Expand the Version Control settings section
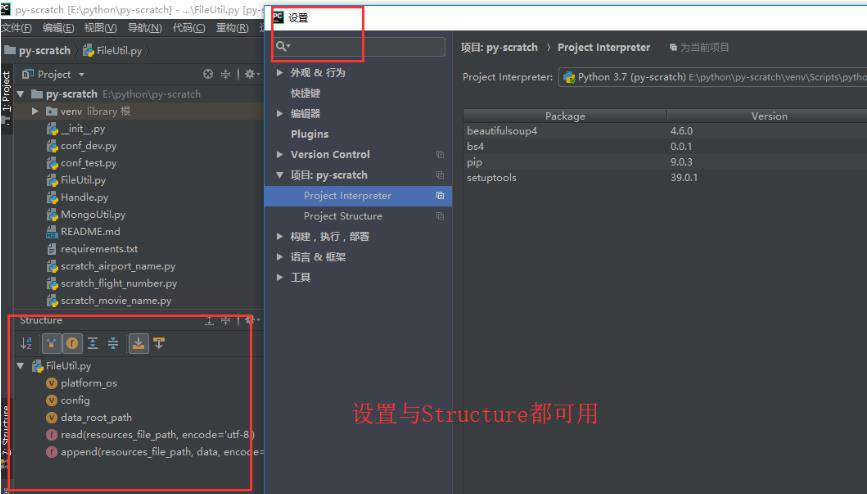The image size is (867, 494). coord(280,154)
